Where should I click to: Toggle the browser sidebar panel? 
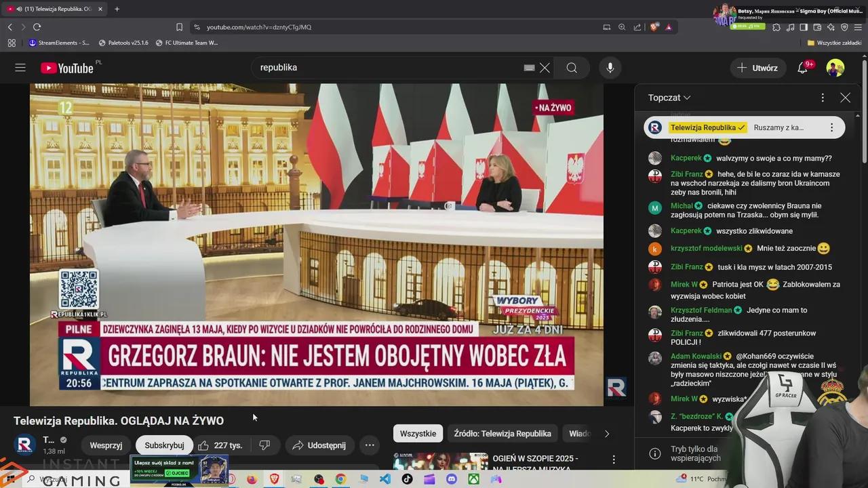(804, 27)
